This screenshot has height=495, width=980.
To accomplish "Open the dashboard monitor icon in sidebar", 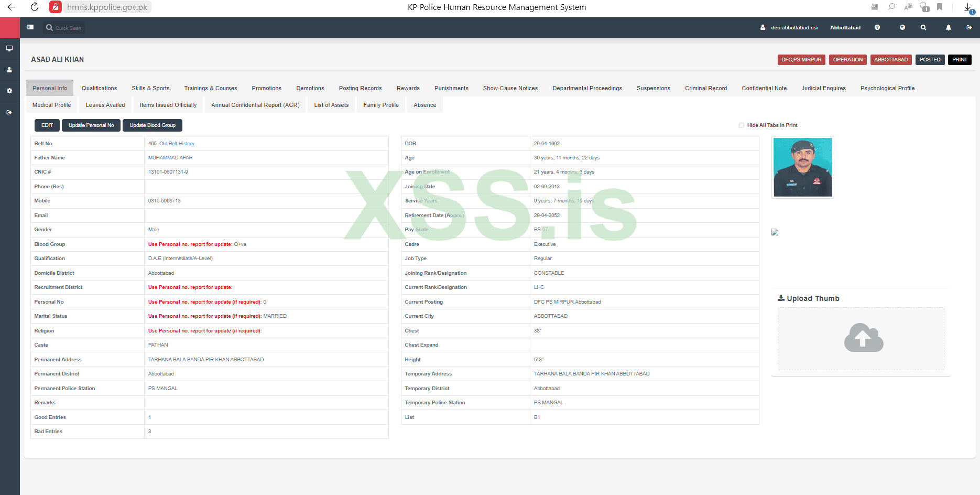I will coord(9,48).
